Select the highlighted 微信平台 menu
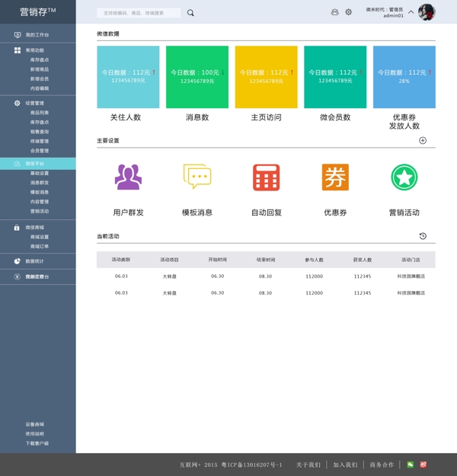457x476 pixels. 38,164
